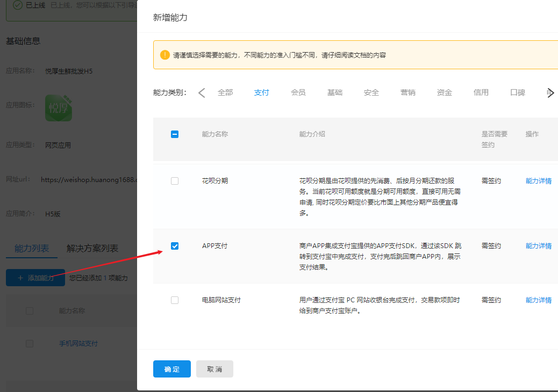Tick the header checkbox in background 能力列表 table
558x392 pixels.
[30, 311]
